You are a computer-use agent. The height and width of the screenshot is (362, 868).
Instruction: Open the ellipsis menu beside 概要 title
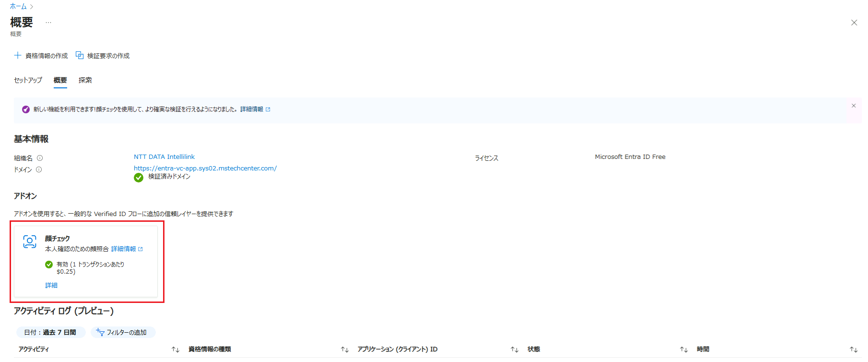[x=48, y=23]
